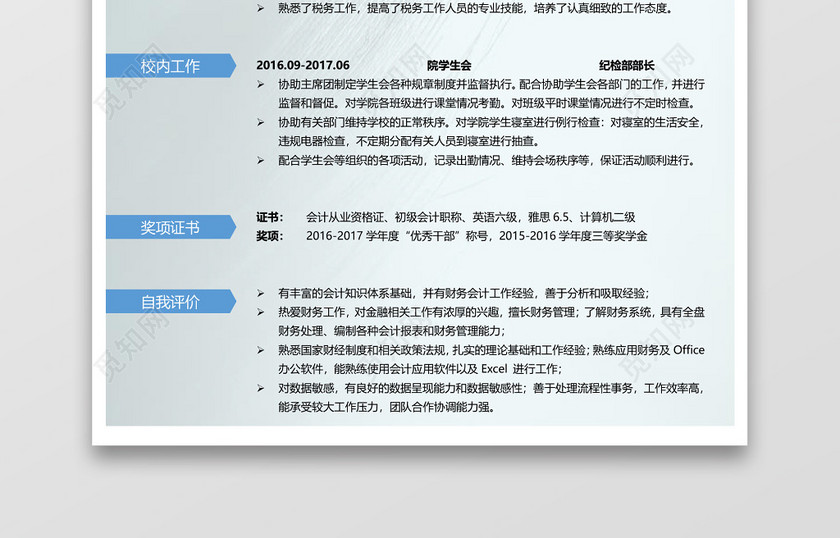
Task: Click the 校内工作 section label
Action: [x=170, y=66]
